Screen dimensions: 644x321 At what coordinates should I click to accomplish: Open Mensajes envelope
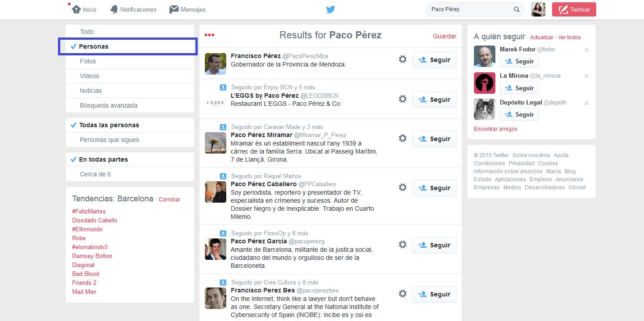point(174,9)
